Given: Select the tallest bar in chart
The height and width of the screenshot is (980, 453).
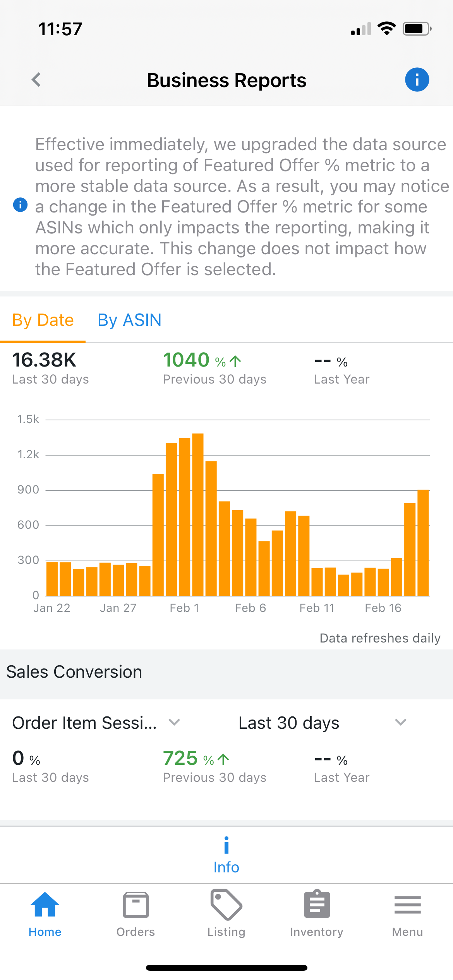Looking at the screenshot, I should click(x=198, y=515).
